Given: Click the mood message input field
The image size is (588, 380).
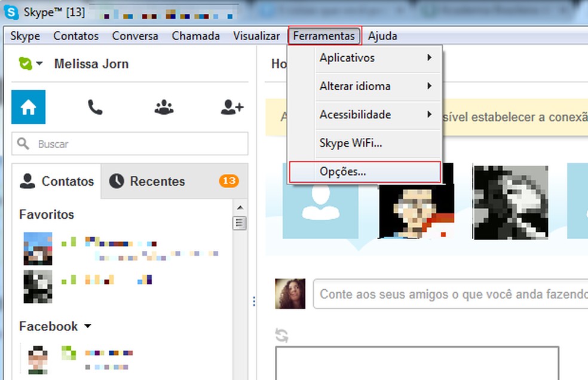Looking at the screenshot, I should point(451,294).
